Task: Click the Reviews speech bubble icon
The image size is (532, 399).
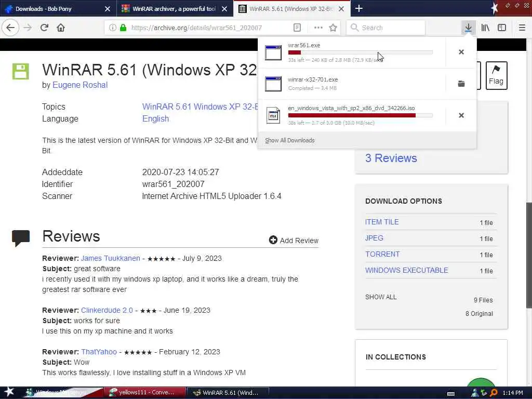Action: coord(21,238)
